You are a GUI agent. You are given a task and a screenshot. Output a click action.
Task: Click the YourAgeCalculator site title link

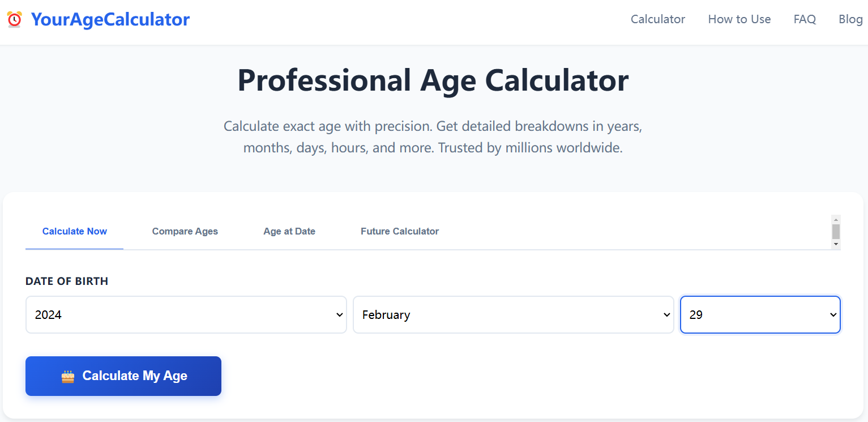pyautogui.click(x=110, y=19)
